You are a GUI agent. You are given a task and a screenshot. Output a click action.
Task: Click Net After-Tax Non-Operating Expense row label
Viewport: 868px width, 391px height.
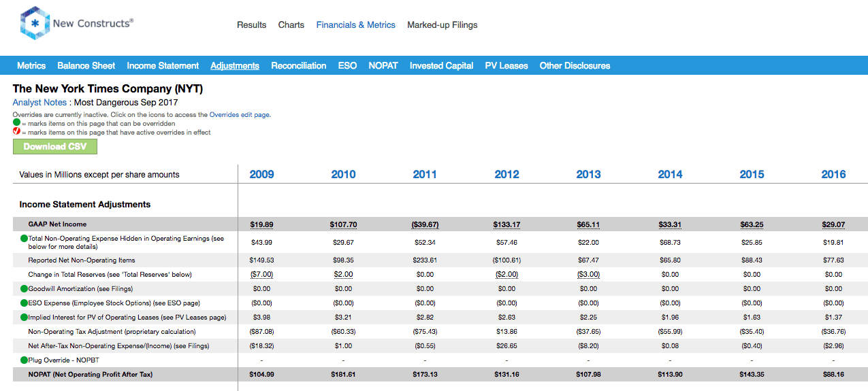point(119,346)
